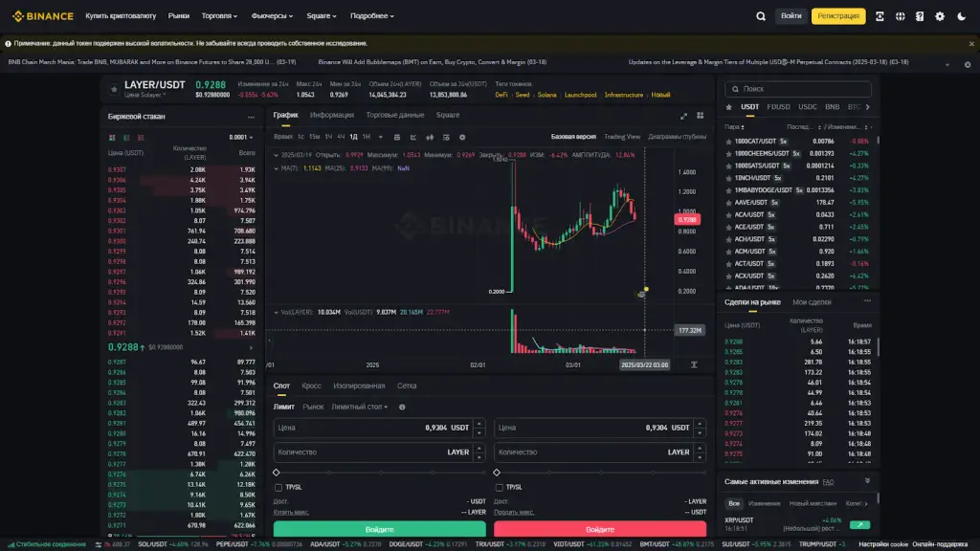Open order book 0.0001 precision dropdown
The width and height of the screenshot is (980, 551).
pos(240,138)
